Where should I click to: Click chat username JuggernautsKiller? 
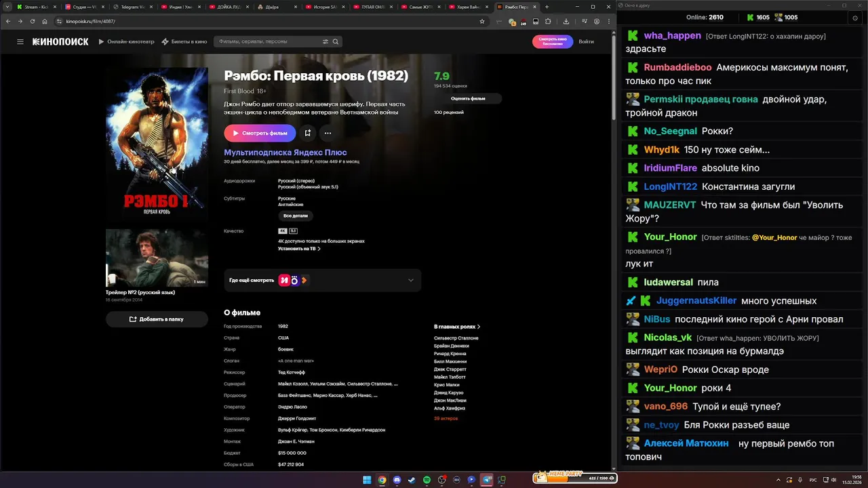tap(696, 300)
